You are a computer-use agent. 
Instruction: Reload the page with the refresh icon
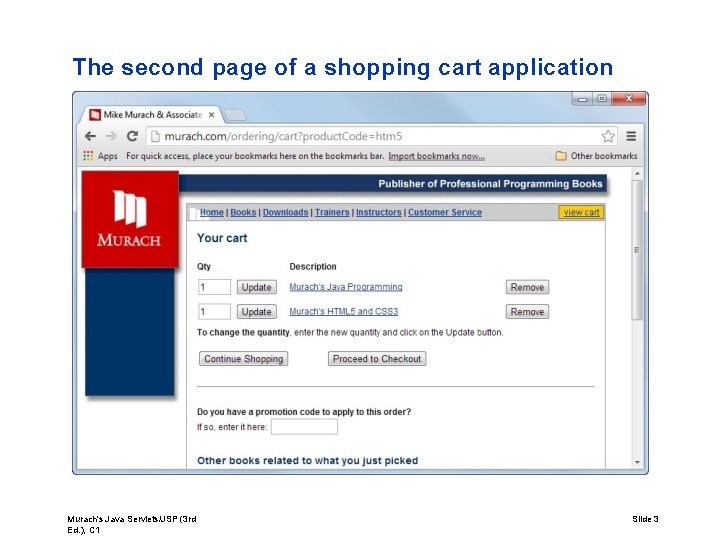tap(132, 136)
